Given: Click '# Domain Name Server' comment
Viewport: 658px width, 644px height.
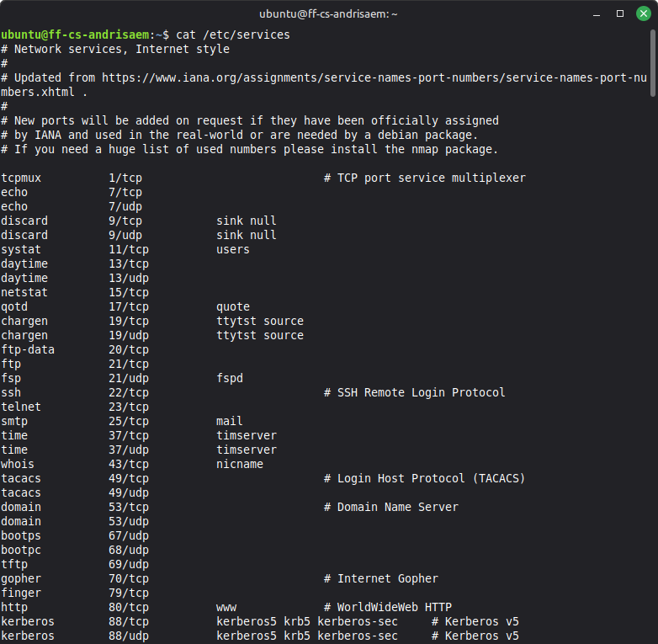Looking at the screenshot, I should [391, 507].
